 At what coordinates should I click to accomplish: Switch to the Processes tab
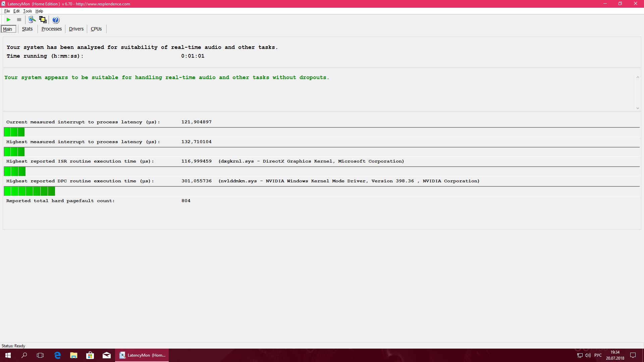point(51,29)
